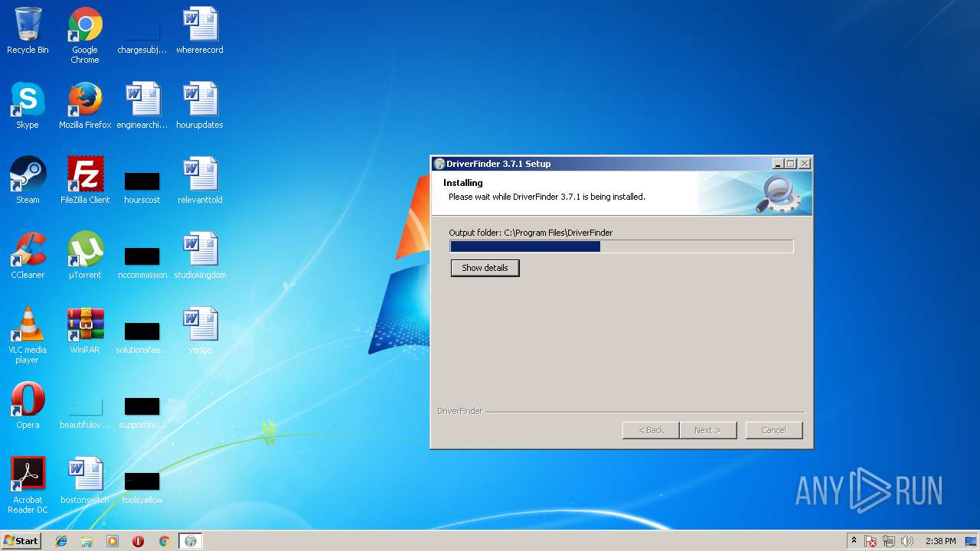Open the Recycle Bin desktop icon
This screenshot has width=980, height=551.
(28, 31)
